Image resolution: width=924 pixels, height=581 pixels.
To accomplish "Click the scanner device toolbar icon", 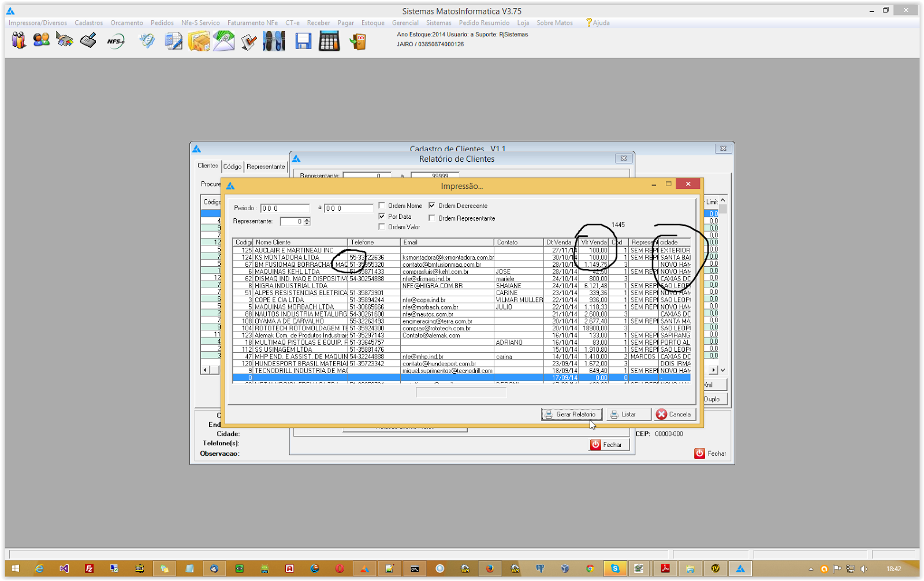I will point(88,40).
